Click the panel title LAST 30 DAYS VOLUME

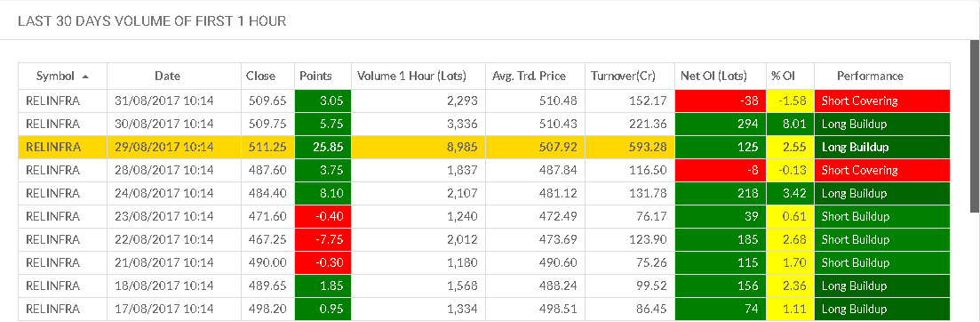pyautogui.click(x=152, y=21)
